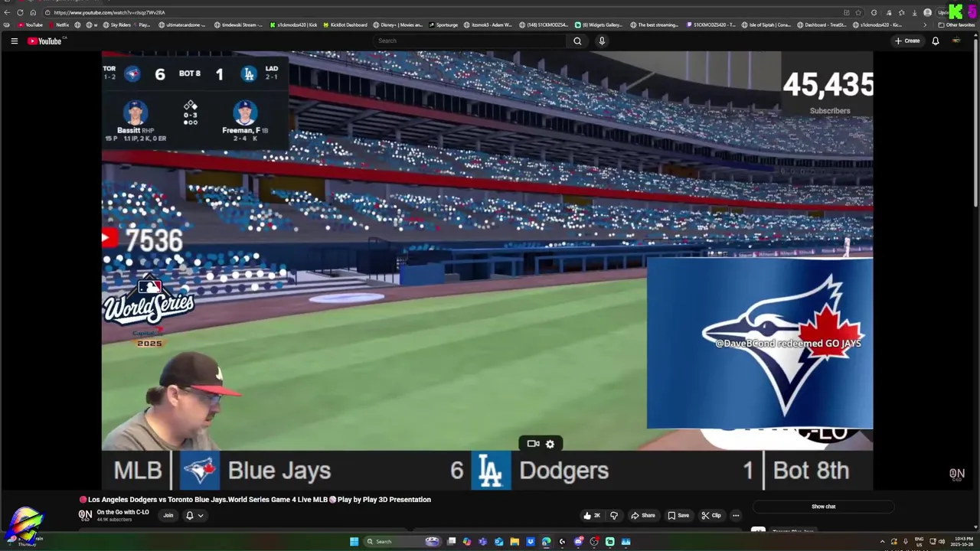Click the browser home button
980x551 pixels.
pyautogui.click(x=33, y=12)
